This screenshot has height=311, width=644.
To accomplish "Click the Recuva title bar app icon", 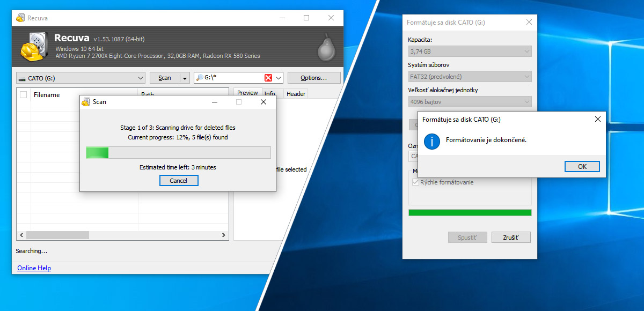I will coord(20,18).
